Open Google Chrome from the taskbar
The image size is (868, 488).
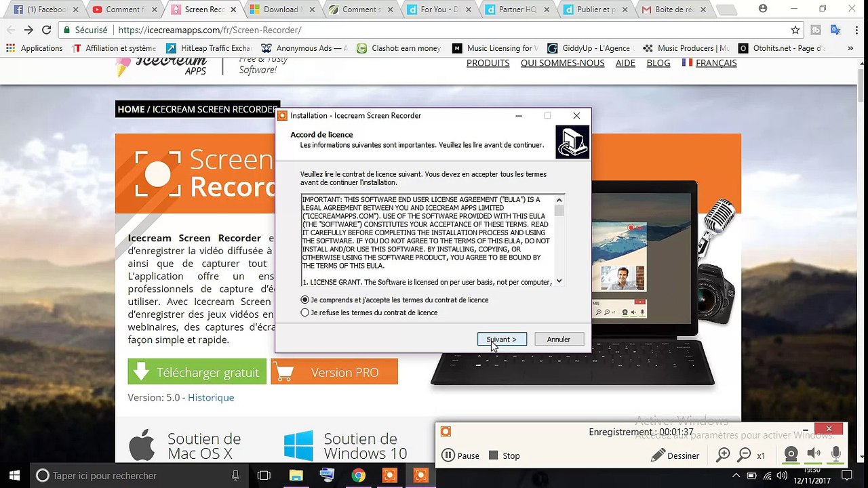(358, 475)
